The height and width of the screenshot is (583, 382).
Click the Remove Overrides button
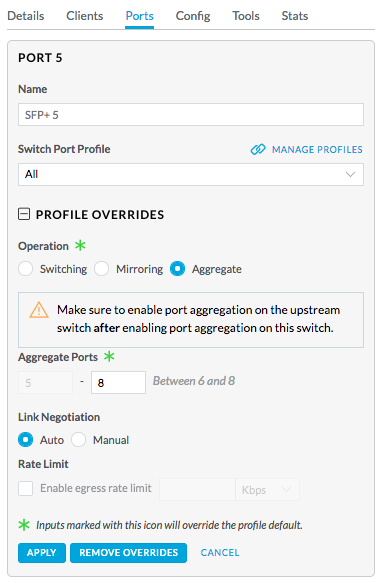[128, 553]
